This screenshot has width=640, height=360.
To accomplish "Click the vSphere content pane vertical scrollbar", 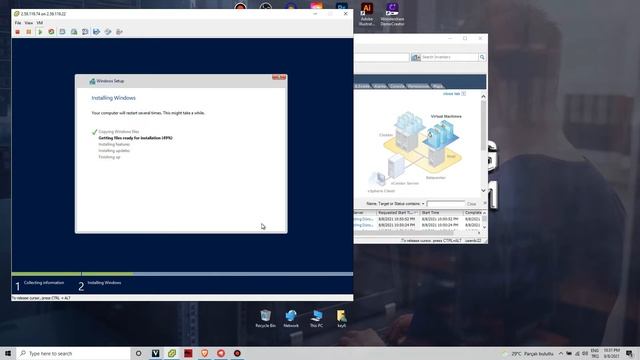I will (x=483, y=143).
